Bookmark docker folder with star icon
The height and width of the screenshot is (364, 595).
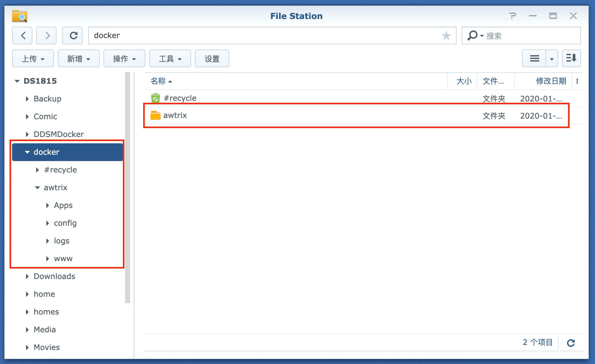[x=446, y=36]
